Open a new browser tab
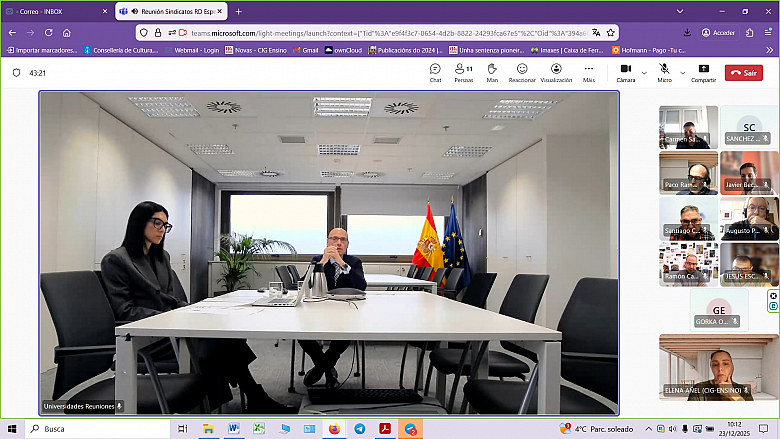Image resolution: width=780 pixels, height=439 pixels. tap(238, 12)
